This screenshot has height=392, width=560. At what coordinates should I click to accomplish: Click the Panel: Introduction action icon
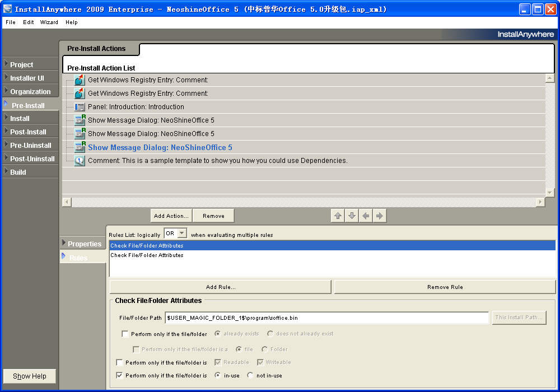[80, 107]
